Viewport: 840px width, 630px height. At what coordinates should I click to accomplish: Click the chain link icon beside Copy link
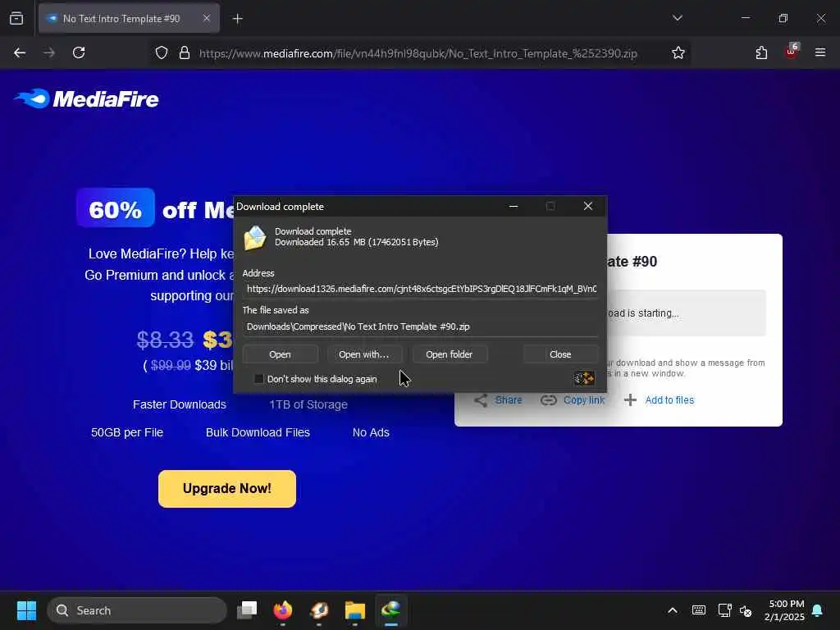pyautogui.click(x=549, y=400)
